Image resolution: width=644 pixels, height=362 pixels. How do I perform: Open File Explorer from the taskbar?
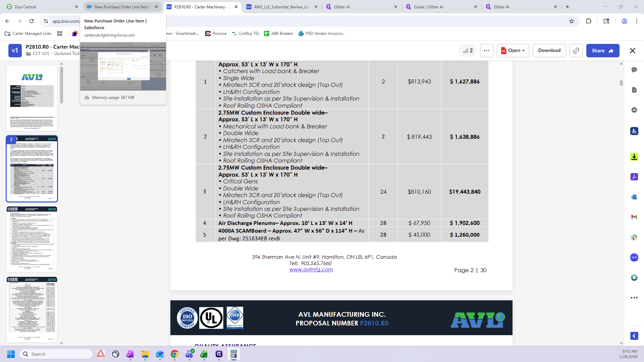coord(145,354)
